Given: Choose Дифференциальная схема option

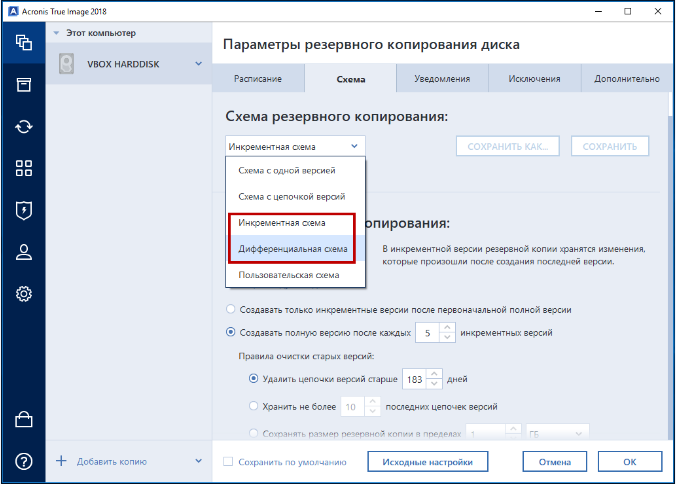Looking at the screenshot, I should click(x=295, y=249).
